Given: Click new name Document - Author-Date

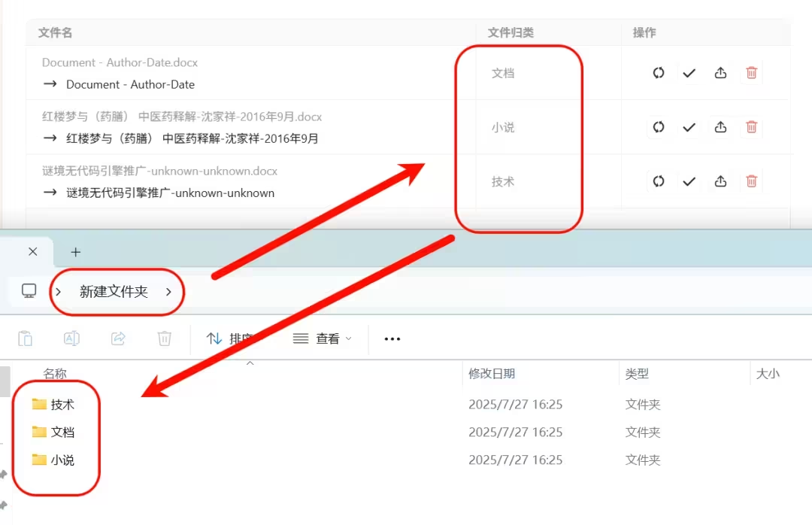Looking at the screenshot, I should tap(131, 84).
